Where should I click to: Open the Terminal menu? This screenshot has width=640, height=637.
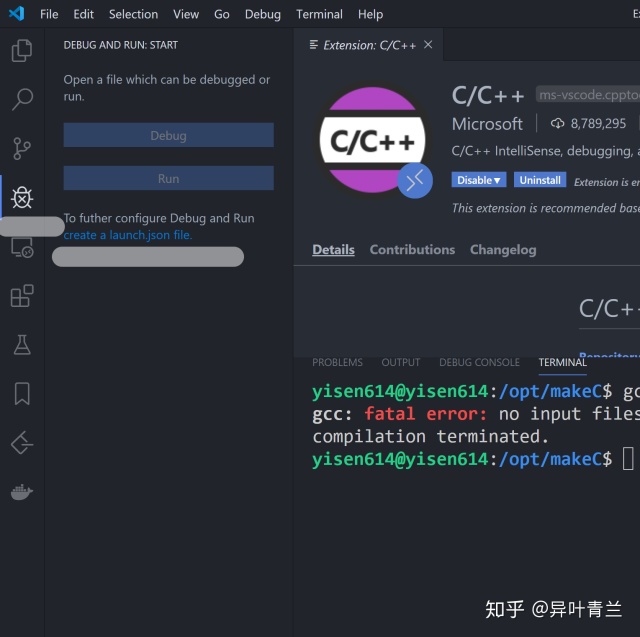(x=319, y=14)
